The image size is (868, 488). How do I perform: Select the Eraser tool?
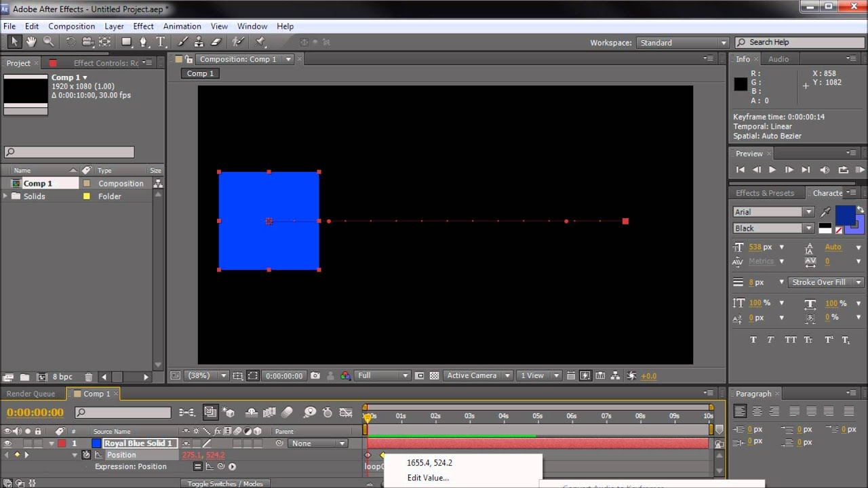(216, 42)
